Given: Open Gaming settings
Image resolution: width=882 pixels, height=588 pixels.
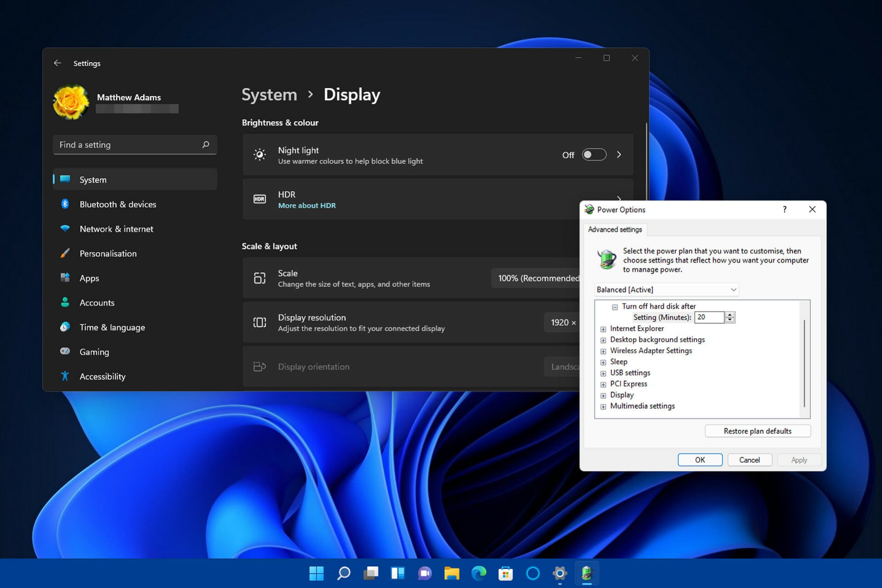Looking at the screenshot, I should pos(95,351).
